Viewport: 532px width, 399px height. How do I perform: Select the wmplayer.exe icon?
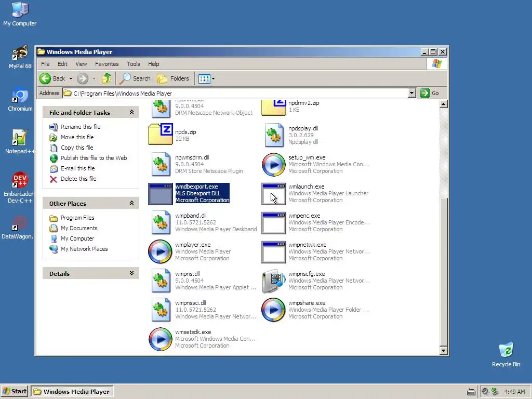160,252
